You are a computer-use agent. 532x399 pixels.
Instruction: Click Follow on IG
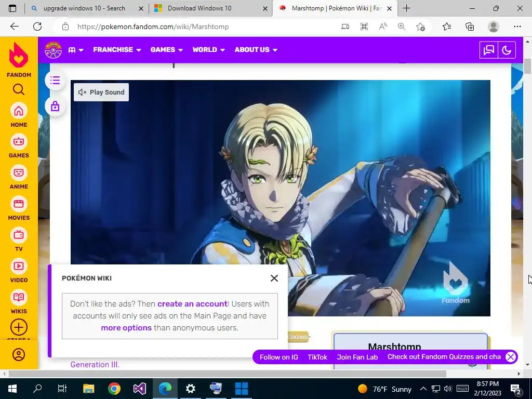(x=279, y=357)
